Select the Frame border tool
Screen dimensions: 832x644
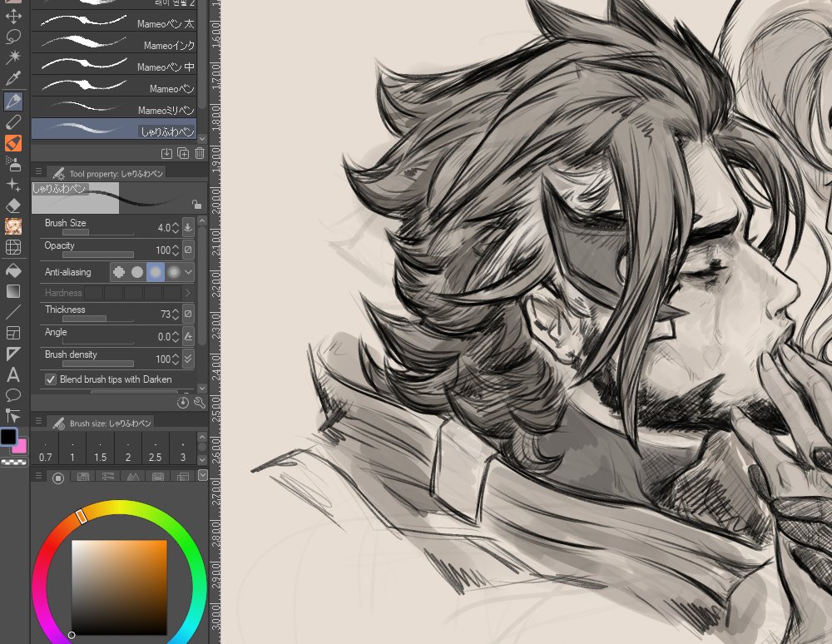[13, 333]
